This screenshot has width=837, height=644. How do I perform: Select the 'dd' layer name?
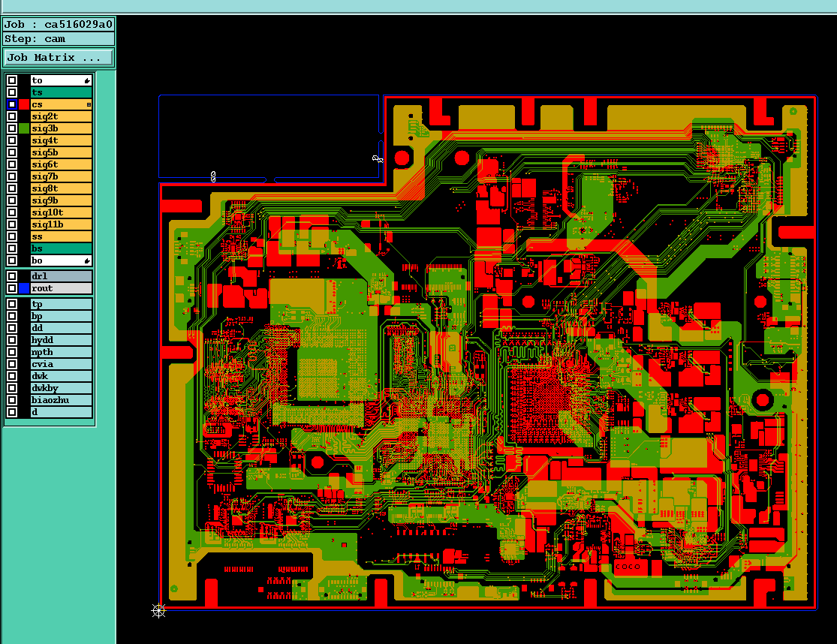click(62, 328)
